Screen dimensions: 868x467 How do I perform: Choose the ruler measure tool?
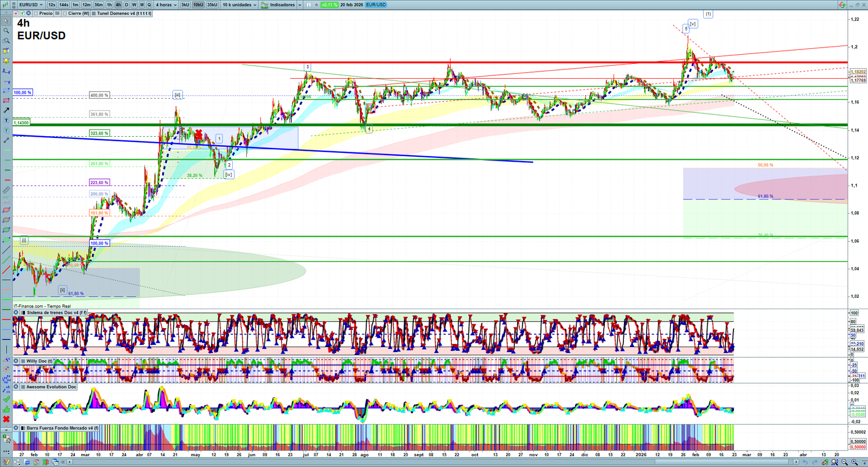coord(6,190)
